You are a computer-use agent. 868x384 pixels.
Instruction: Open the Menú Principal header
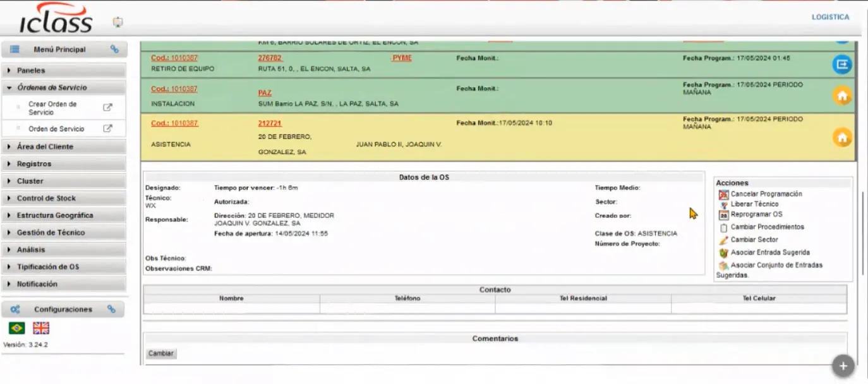tap(64, 49)
